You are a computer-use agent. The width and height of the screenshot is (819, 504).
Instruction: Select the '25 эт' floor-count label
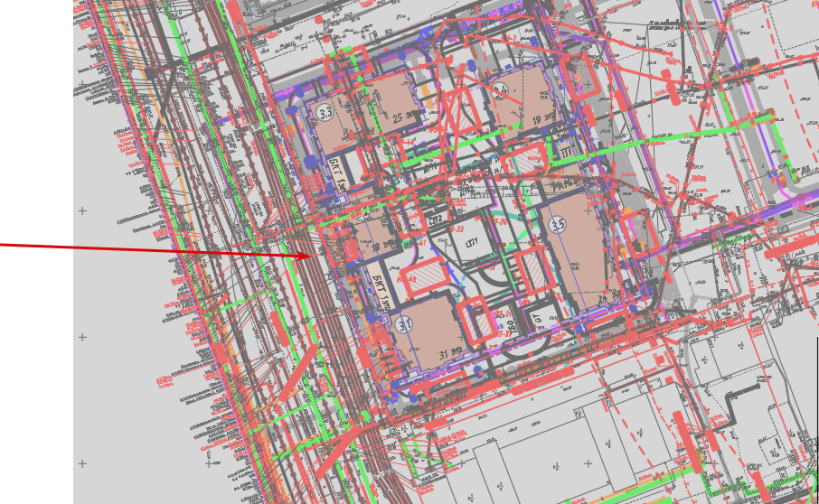[x=405, y=116]
